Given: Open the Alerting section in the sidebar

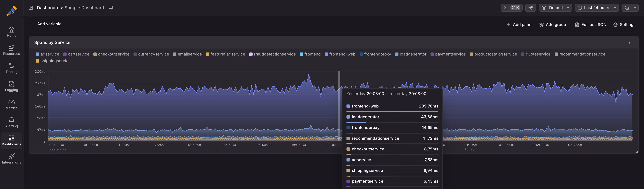Looking at the screenshot, I should (12, 122).
